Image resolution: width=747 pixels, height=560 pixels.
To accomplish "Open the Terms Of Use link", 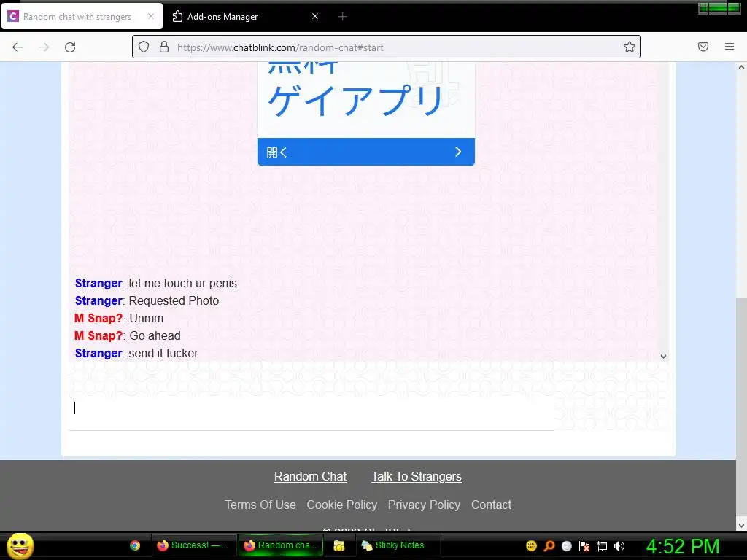I will pos(260,505).
